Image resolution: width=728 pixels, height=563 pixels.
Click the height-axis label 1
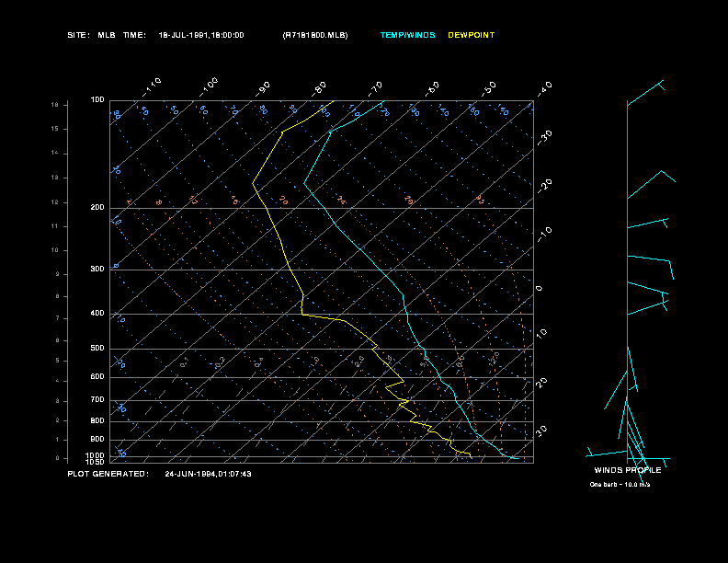(57, 440)
